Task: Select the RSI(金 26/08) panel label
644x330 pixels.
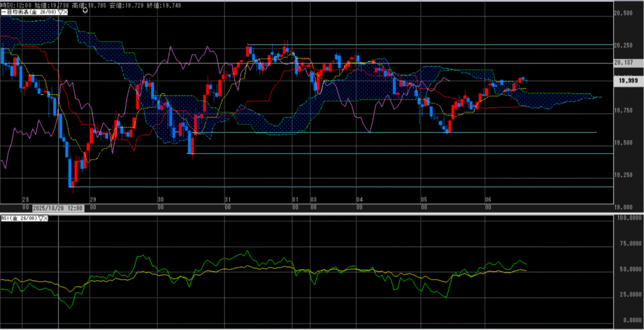Action: (x=19, y=219)
